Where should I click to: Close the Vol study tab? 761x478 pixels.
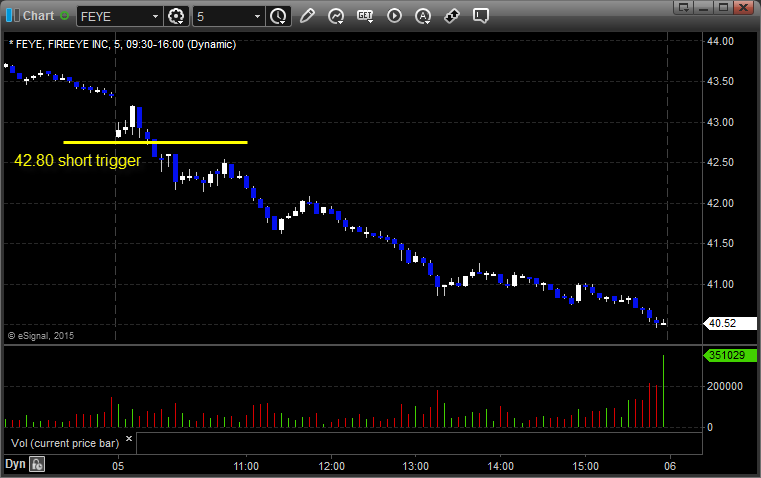coord(128,438)
